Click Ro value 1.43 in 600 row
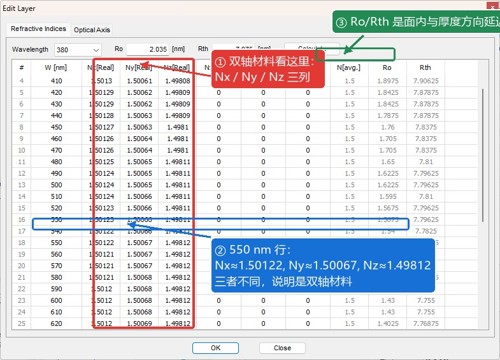 tap(388, 300)
